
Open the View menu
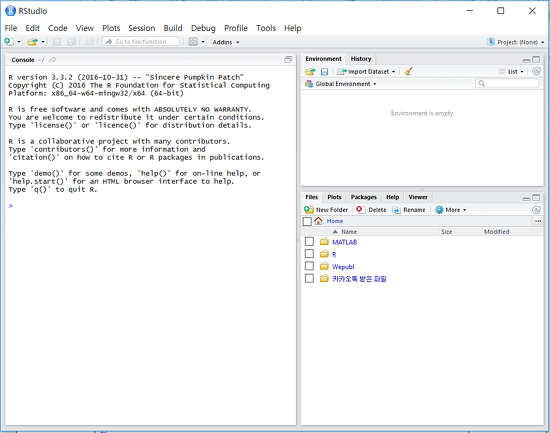pyautogui.click(x=85, y=28)
